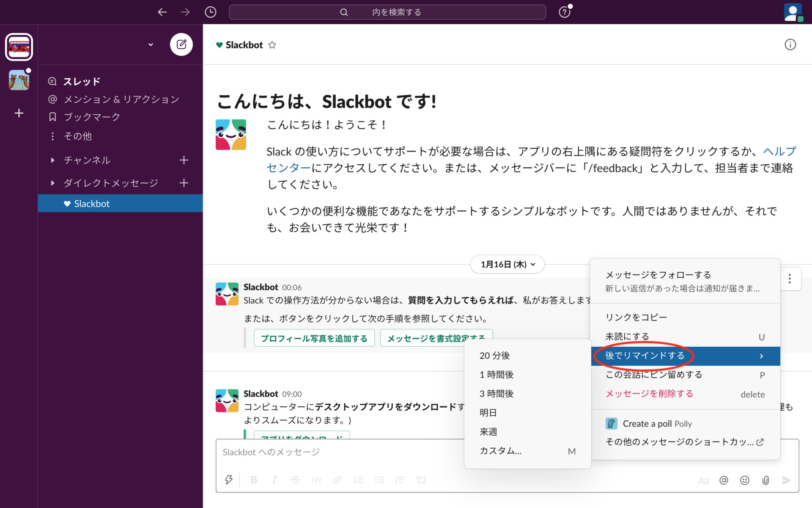812x508 pixels.
Task: Open the 後でリマインドする submenu
Action: click(x=686, y=356)
